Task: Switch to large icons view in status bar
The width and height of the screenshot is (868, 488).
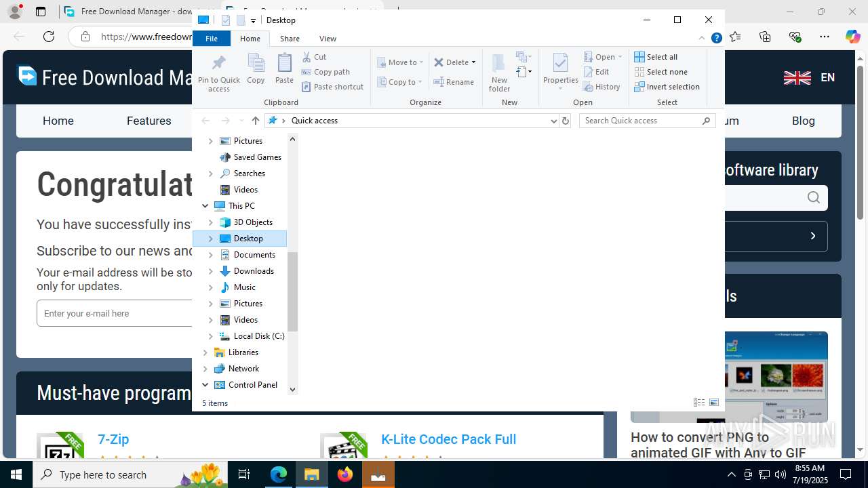Action: click(714, 403)
